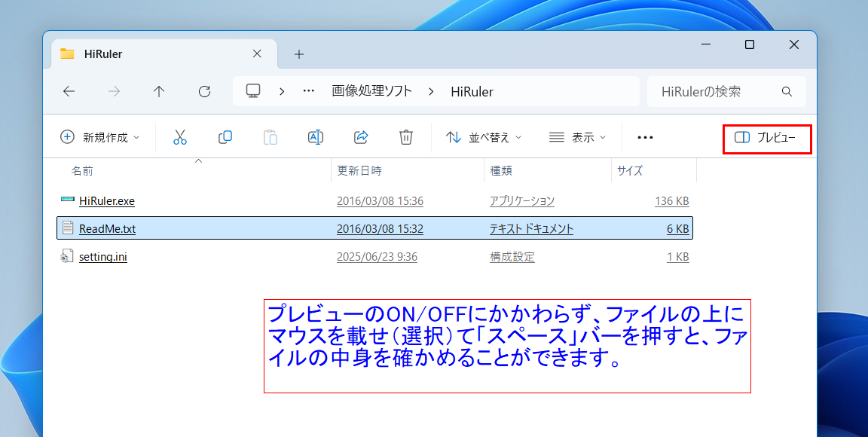Click the setting.ini gear file icon
The image size is (868, 437).
point(67,256)
